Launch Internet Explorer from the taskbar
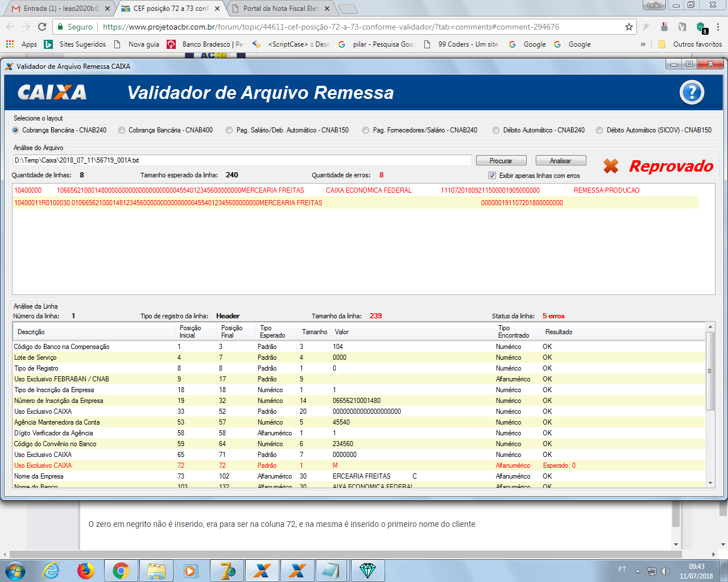Viewport: 728px width, 582px height. [x=51, y=570]
